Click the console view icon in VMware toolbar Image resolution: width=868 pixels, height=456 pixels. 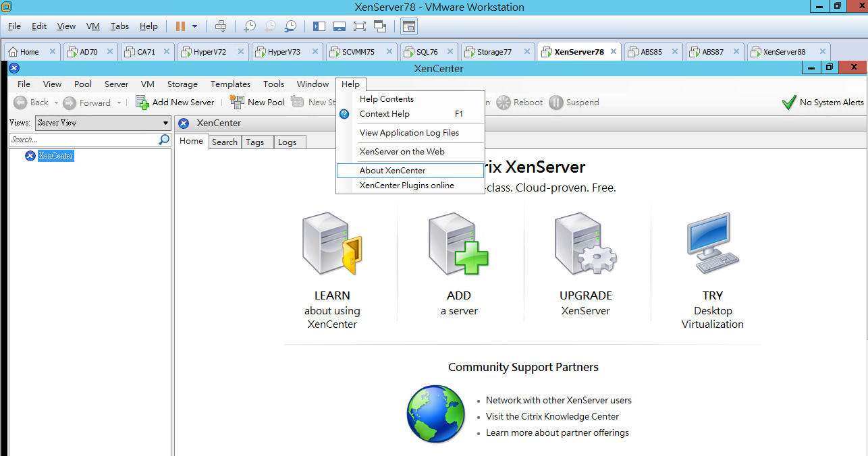pos(409,26)
